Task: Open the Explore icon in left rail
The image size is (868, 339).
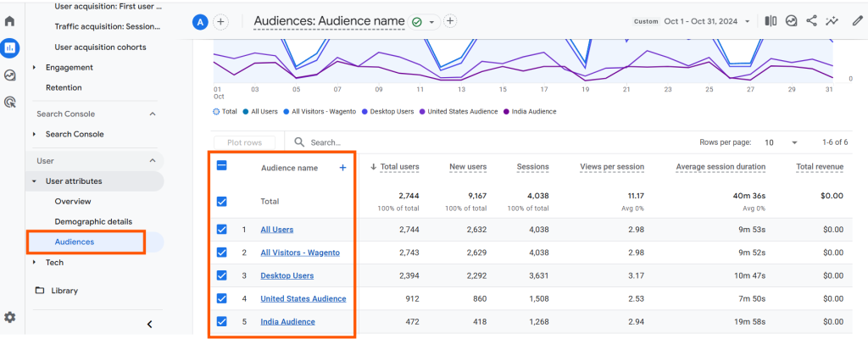Action: (x=10, y=75)
